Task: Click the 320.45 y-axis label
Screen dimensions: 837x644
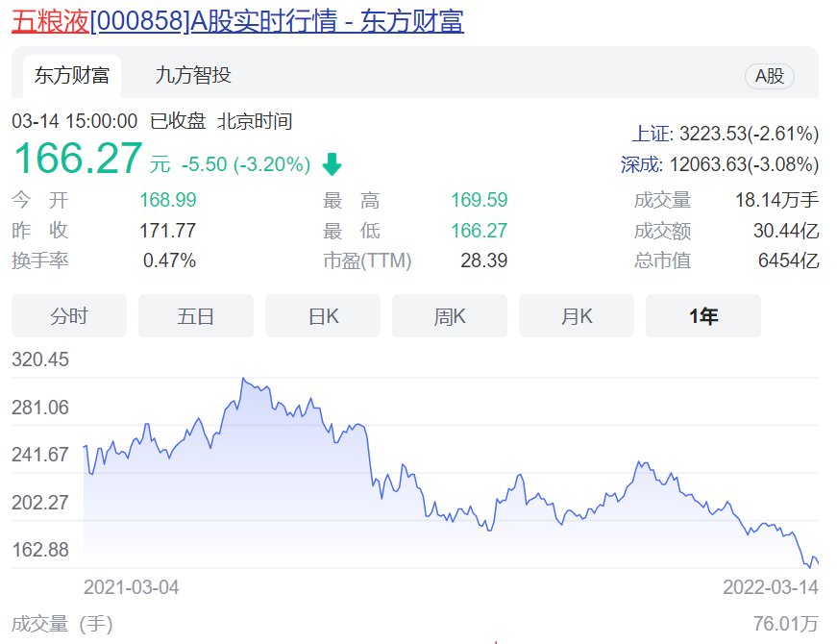Action: point(40,359)
